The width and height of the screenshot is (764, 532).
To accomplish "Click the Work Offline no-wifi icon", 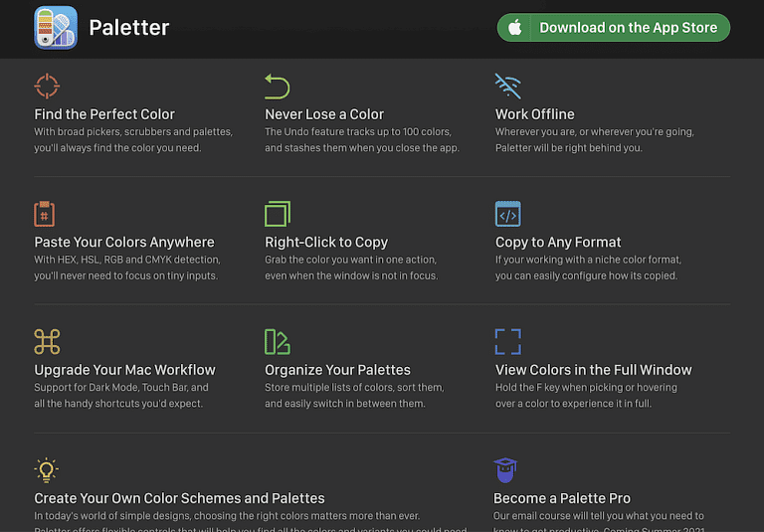I will [x=507, y=86].
